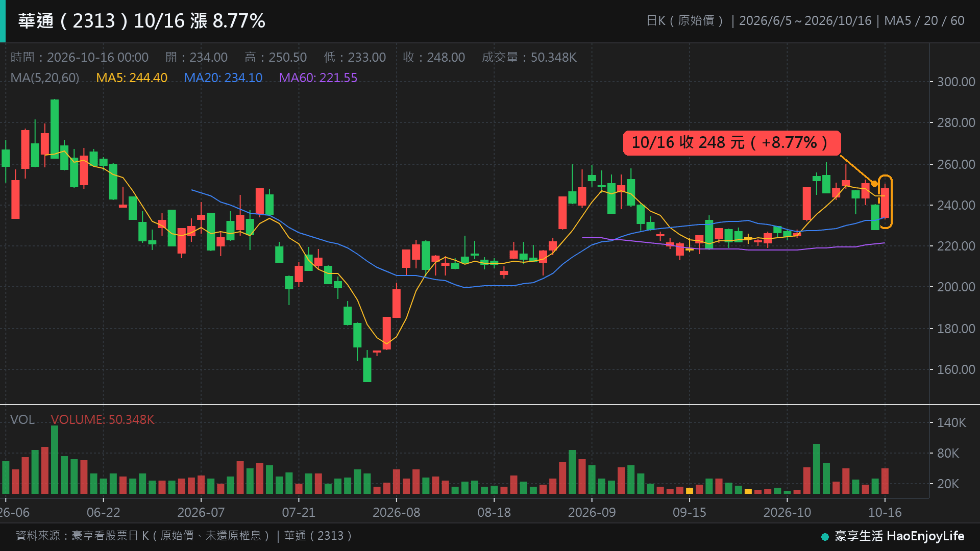Click the 160.00 price axis label
980x551 pixels.
pyautogui.click(x=956, y=369)
